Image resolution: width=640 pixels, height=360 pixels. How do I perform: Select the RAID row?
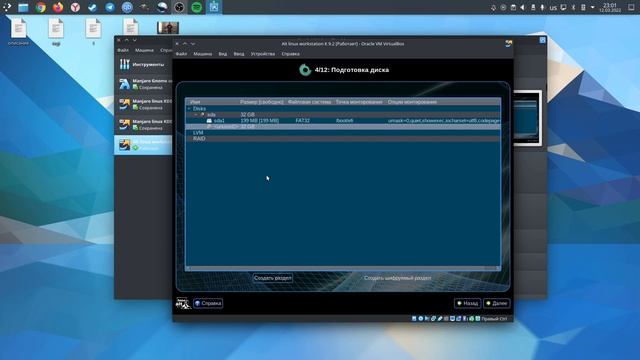(343, 139)
